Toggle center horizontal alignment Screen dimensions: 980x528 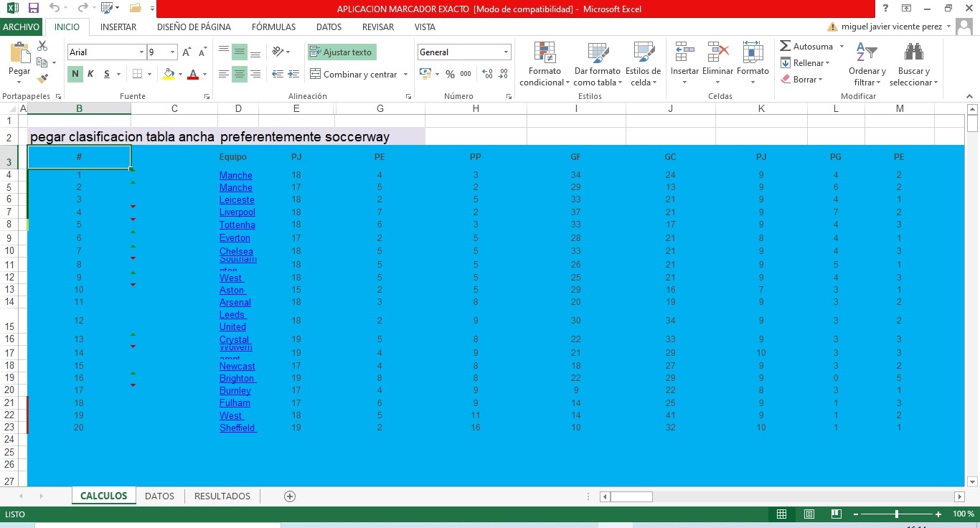pos(240,74)
